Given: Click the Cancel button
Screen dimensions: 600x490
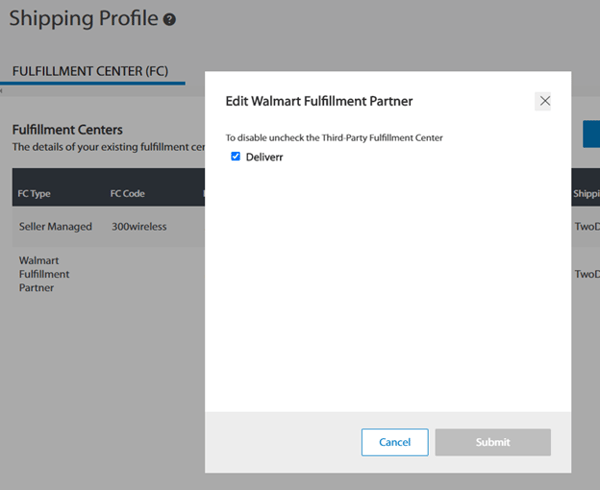Looking at the screenshot, I should coord(395,442).
